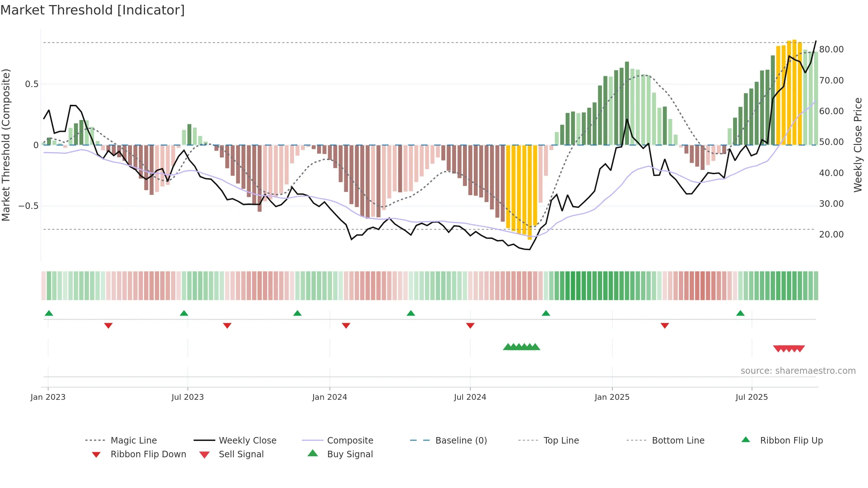868x488 pixels.
Task: Select the Ribbon Flip Down triangle in March 2025
Action: coord(665,326)
